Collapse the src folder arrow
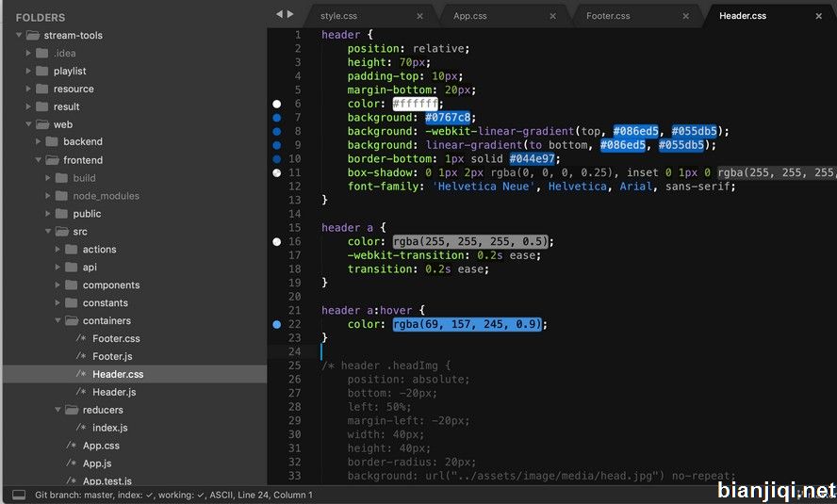837x504 pixels. 48,232
